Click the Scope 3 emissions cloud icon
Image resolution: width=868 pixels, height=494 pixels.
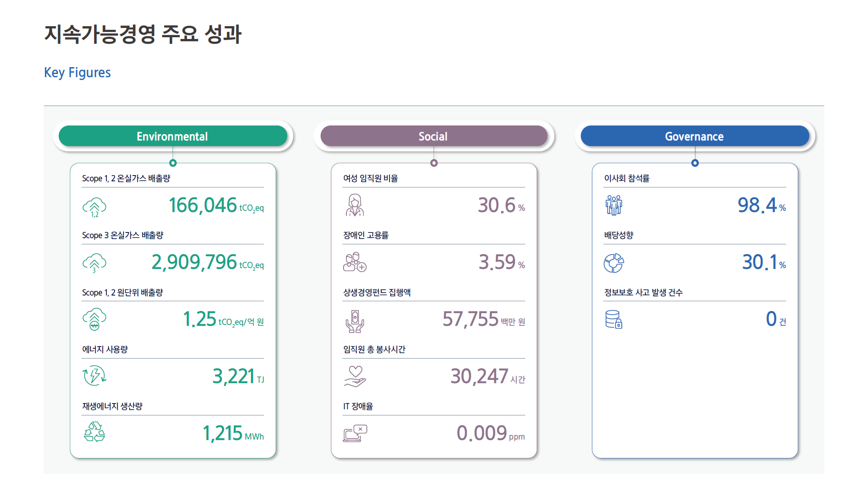click(94, 263)
